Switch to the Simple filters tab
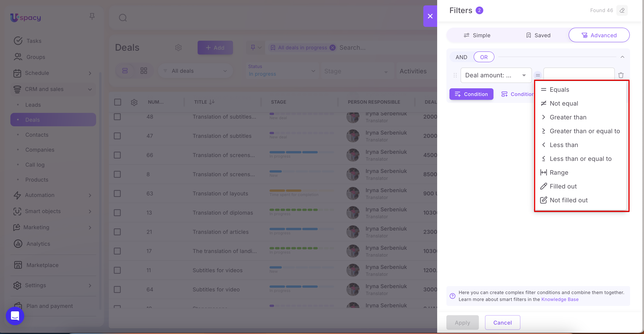This screenshot has height=334, width=644. [477, 35]
